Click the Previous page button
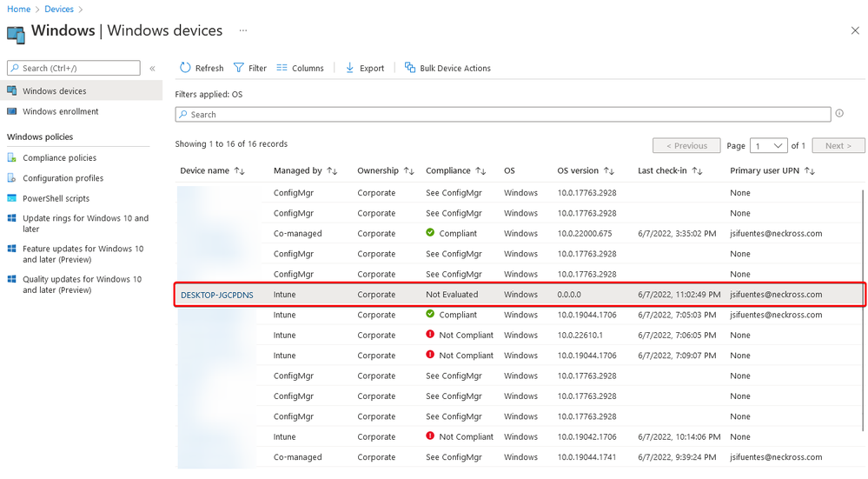The width and height of the screenshot is (868, 479). point(686,146)
